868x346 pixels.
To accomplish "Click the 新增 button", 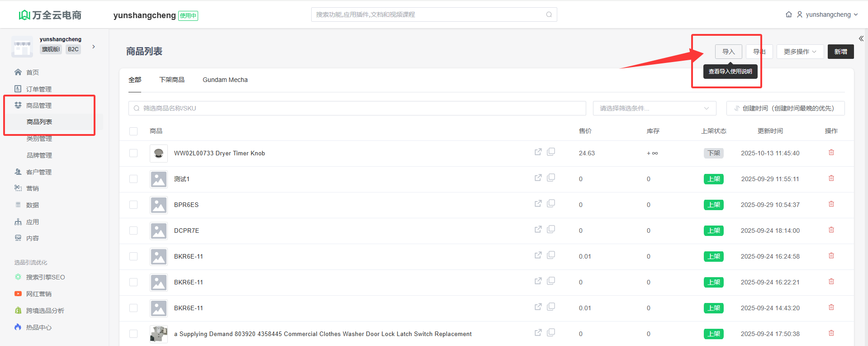I will point(840,52).
